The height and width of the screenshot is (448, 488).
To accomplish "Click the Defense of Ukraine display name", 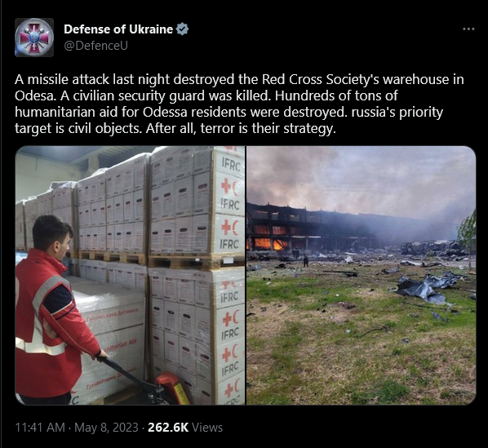I will coord(118,29).
